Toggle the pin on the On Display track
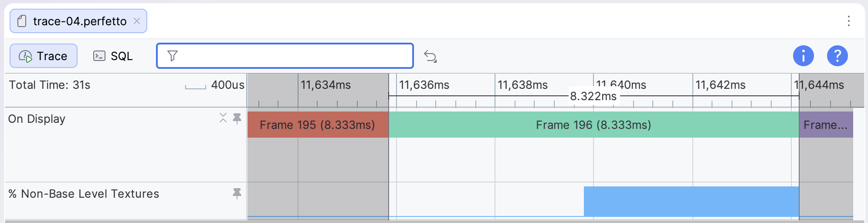 tap(237, 118)
